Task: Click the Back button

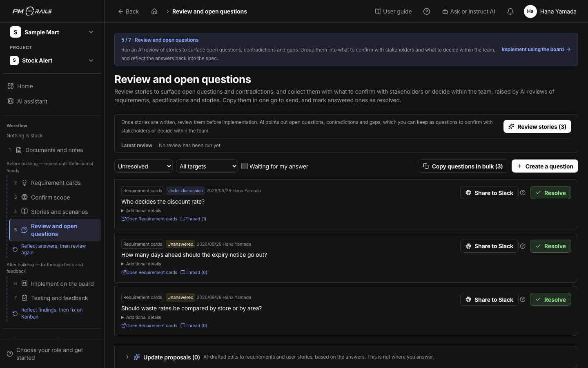Action: point(128,11)
